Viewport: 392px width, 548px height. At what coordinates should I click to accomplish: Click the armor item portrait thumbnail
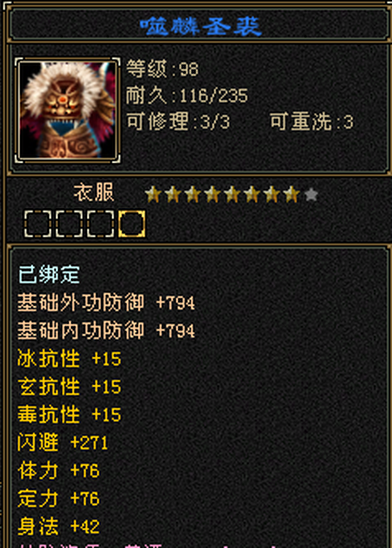tap(67, 110)
